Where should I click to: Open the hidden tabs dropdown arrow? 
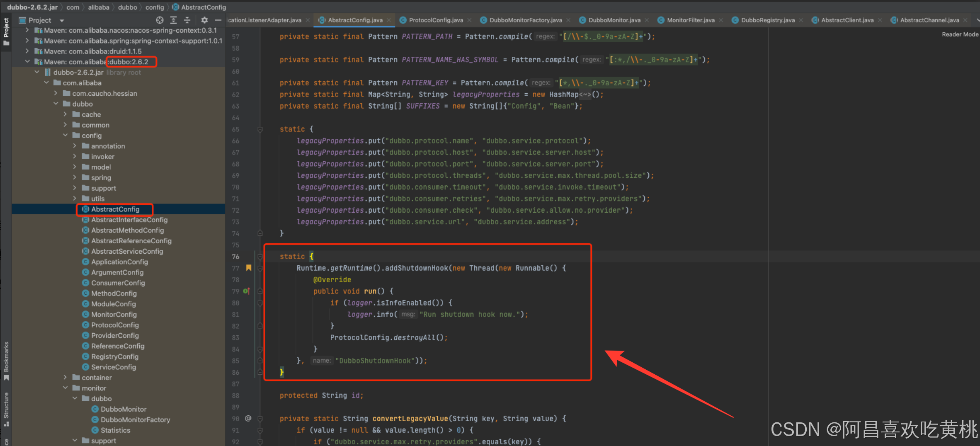977,20
